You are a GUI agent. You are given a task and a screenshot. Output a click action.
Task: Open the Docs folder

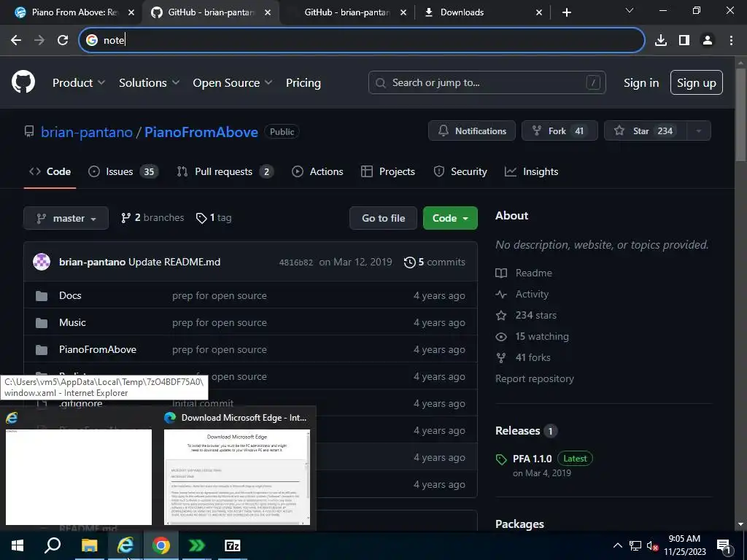[70, 295]
